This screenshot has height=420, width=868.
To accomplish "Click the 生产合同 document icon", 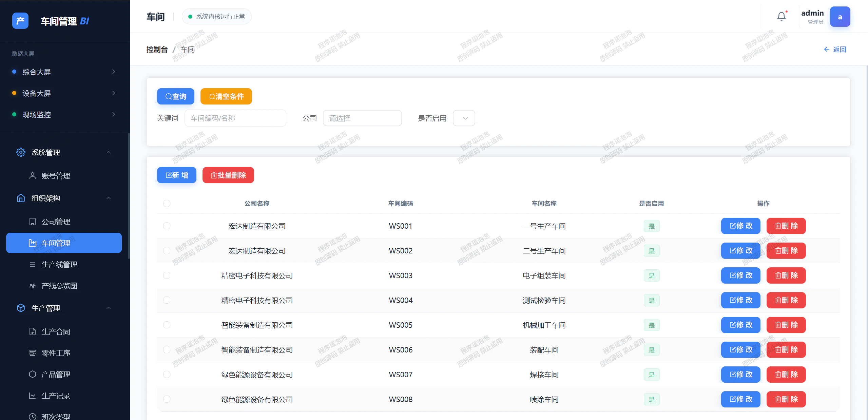I will 33,331.
